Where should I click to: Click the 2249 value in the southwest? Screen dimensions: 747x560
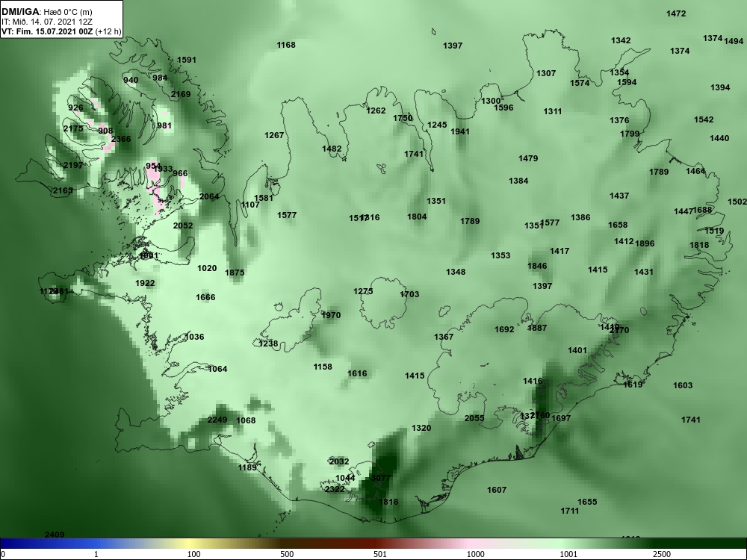click(x=217, y=420)
